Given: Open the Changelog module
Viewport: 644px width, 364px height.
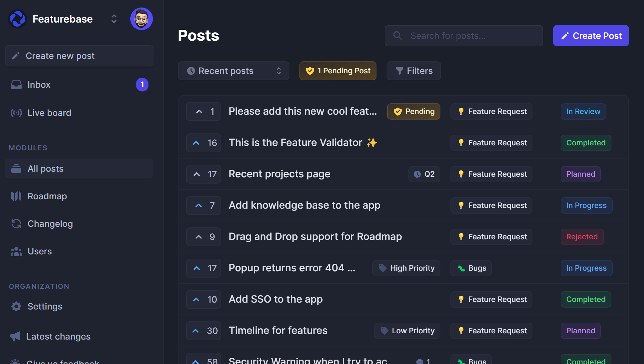Looking at the screenshot, I should [79, 224].
